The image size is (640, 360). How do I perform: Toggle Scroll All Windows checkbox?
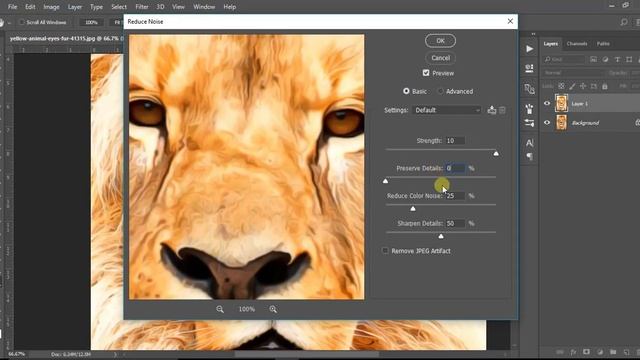22,22
